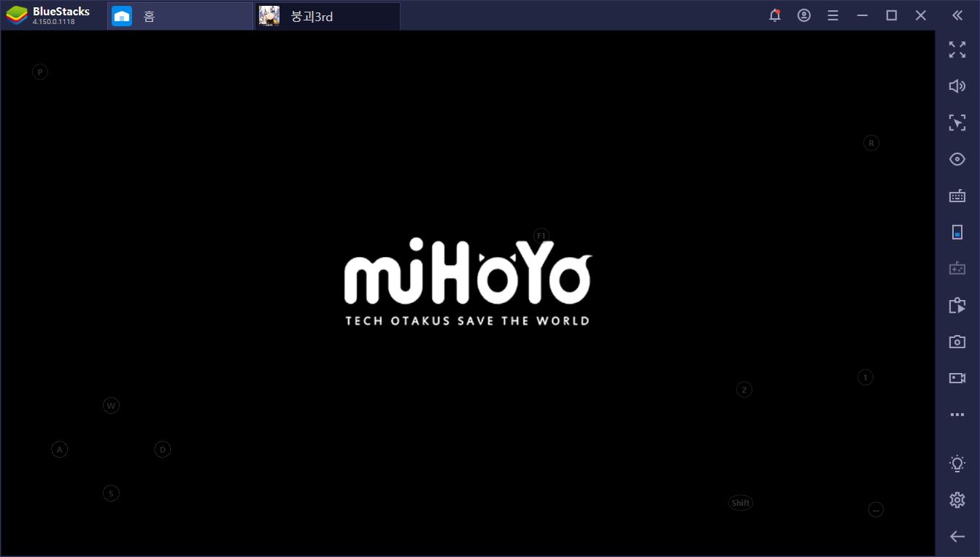Take a screenshot with camera icon
This screenshot has height=557, width=980.
(x=957, y=342)
